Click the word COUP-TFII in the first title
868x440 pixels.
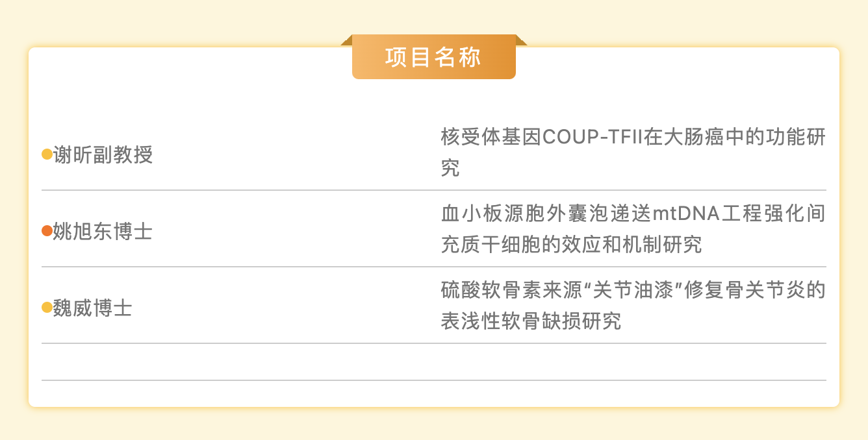click(x=592, y=138)
